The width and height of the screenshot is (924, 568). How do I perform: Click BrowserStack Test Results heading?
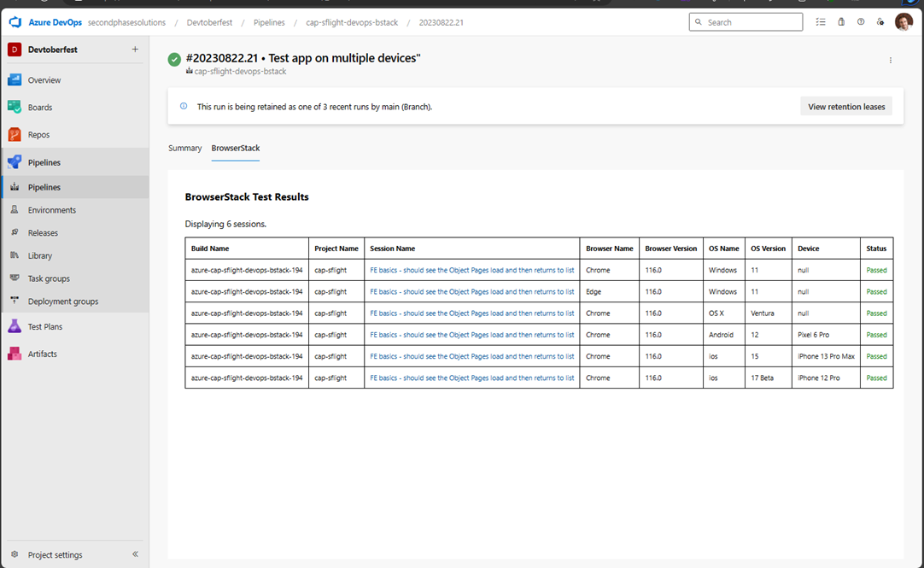click(247, 196)
